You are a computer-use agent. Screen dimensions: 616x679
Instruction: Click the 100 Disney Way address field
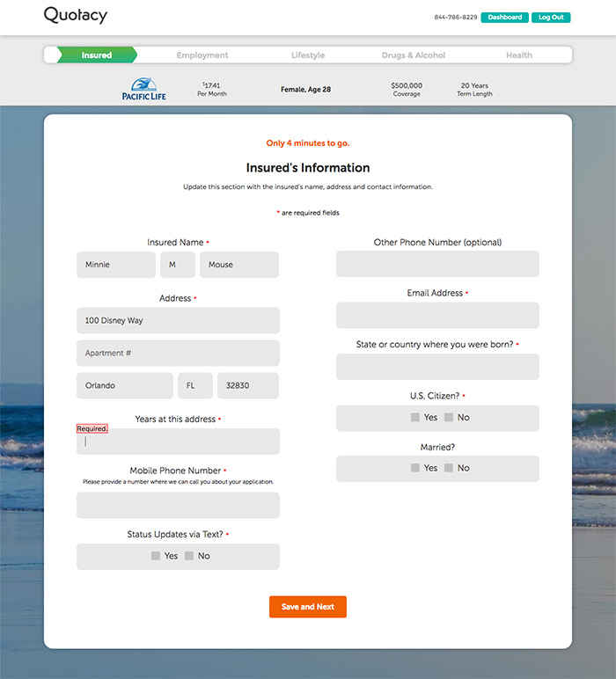coord(178,320)
